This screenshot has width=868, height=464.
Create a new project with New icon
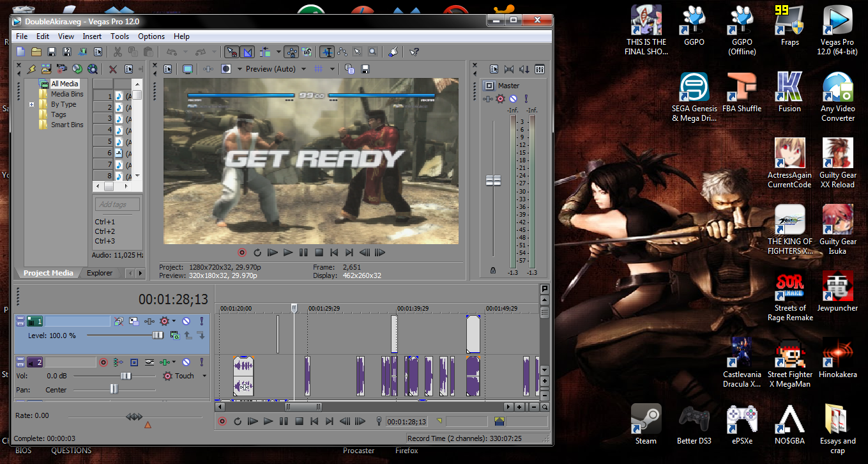point(21,52)
